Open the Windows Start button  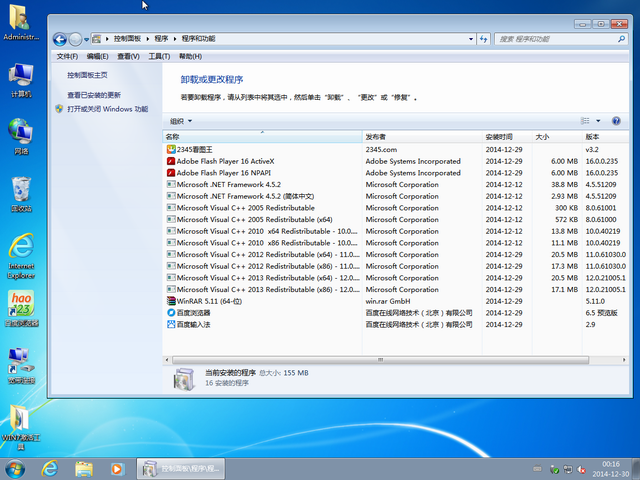click(15, 469)
